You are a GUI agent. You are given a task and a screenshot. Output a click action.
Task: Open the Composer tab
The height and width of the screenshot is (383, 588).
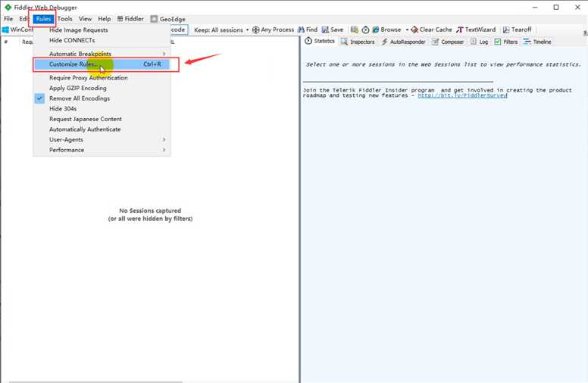tap(448, 42)
